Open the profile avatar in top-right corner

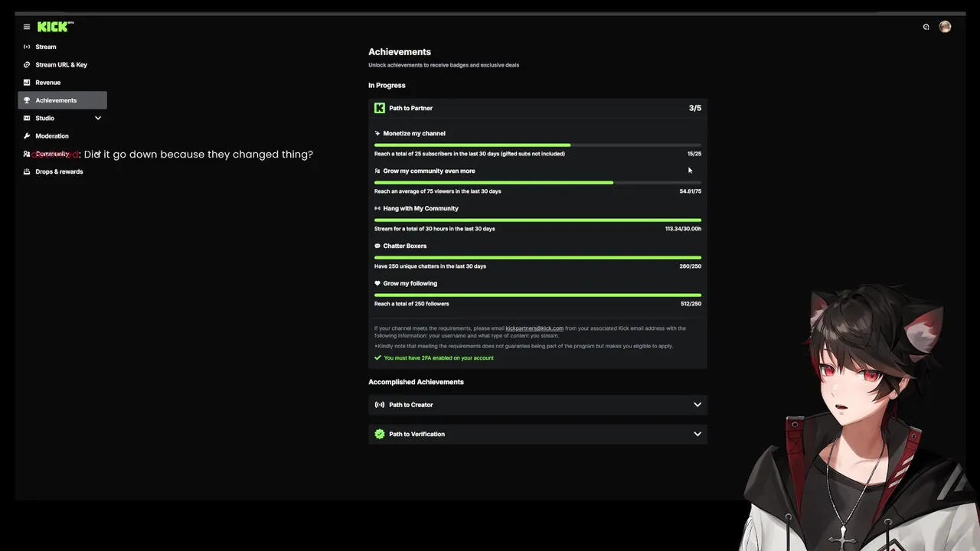coord(945,27)
